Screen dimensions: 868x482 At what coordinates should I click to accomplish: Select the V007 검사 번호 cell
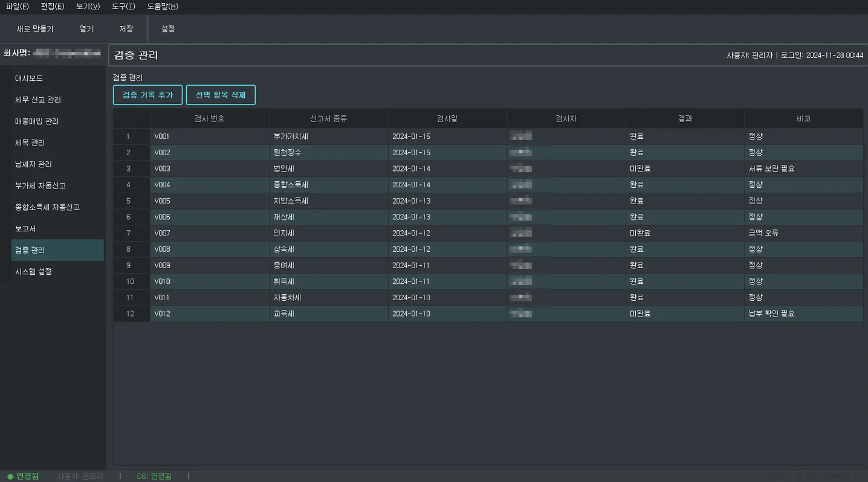209,233
